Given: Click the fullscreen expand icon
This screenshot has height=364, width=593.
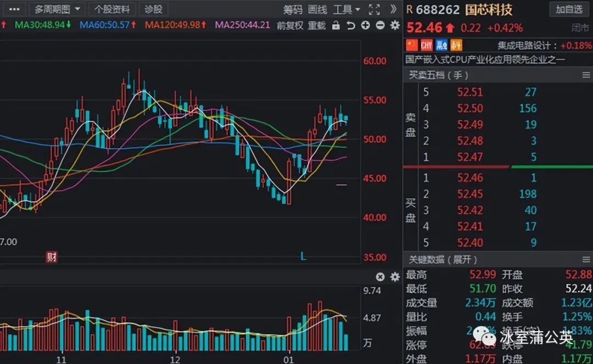Looking at the screenshot, I should click(374, 9).
